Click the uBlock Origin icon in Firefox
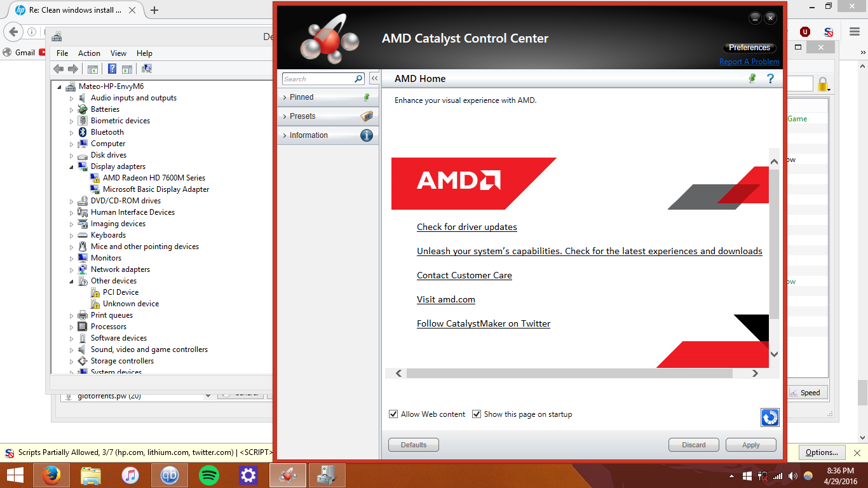This screenshot has width=868, height=488. coord(805,31)
